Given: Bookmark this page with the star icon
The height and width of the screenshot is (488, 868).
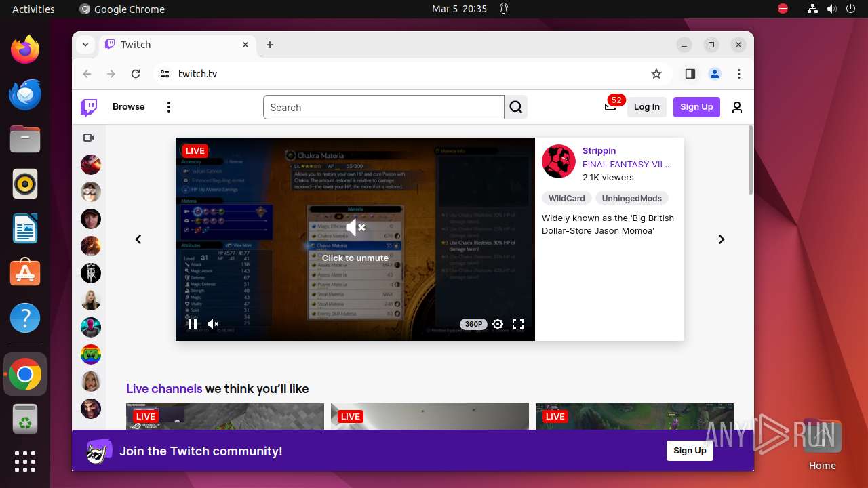Looking at the screenshot, I should click(656, 74).
